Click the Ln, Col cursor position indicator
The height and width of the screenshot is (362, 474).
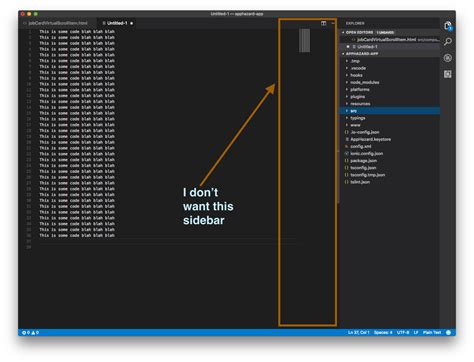click(358, 332)
